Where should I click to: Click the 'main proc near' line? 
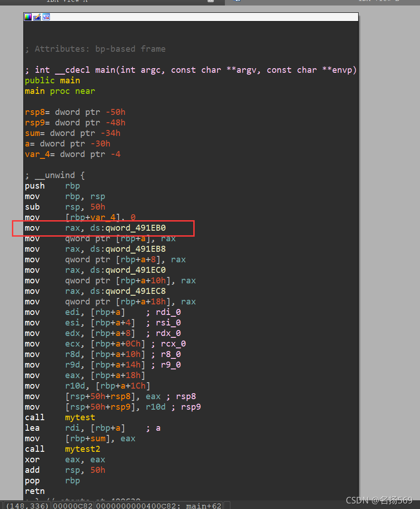[60, 91]
